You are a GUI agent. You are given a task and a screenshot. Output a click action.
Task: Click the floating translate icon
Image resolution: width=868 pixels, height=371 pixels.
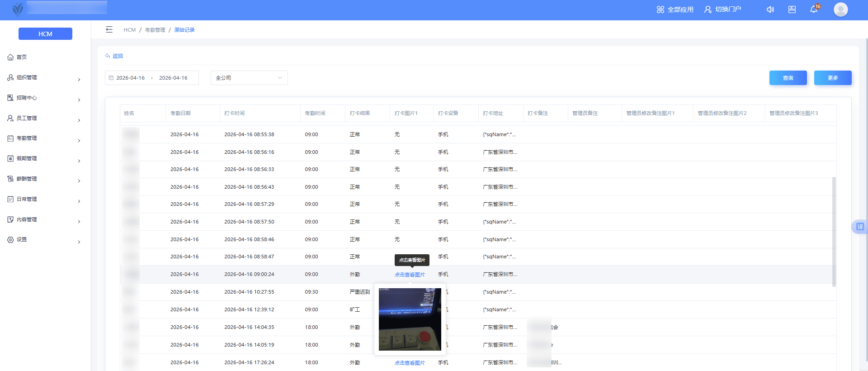(859, 226)
